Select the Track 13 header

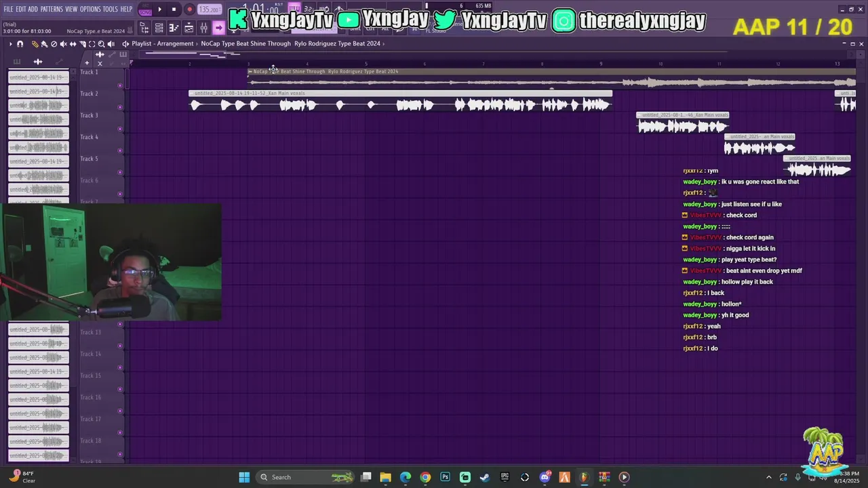(100, 338)
